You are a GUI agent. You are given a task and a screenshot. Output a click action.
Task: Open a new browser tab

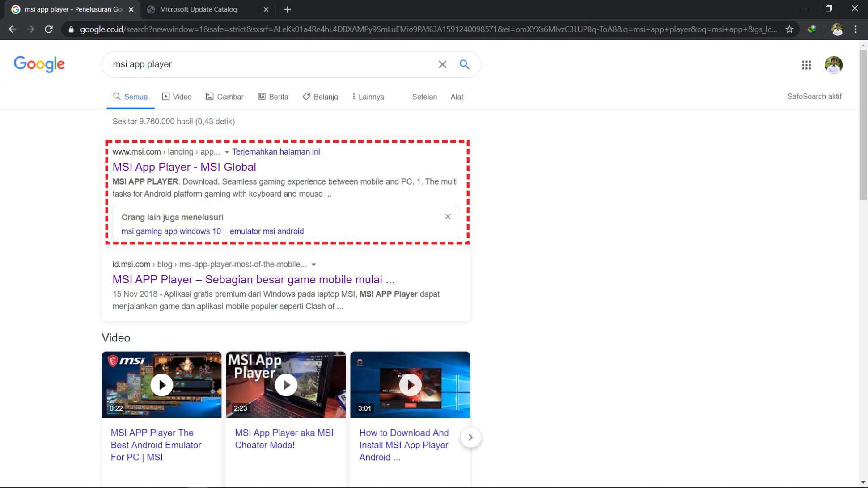pyautogui.click(x=288, y=9)
